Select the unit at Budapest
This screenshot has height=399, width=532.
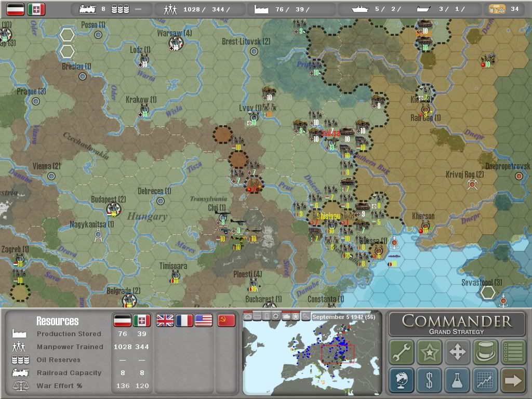click(114, 209)
